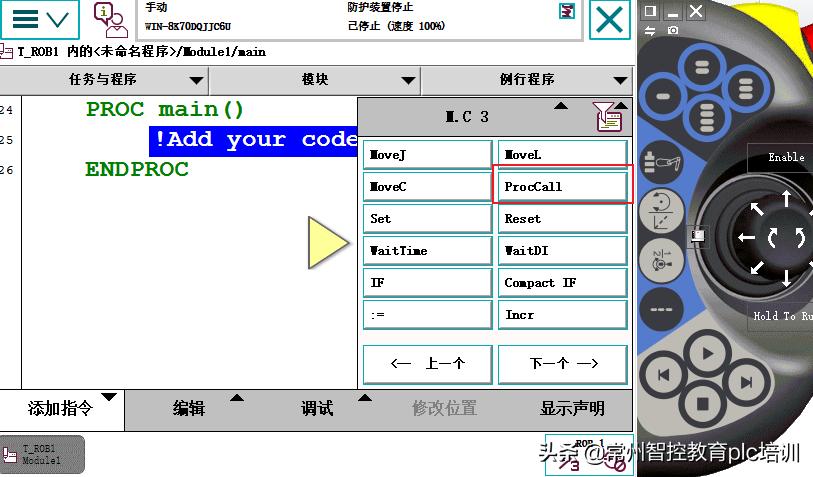Go to previous page with 上一个
The image size is (813, 477).
click(427, 364)
